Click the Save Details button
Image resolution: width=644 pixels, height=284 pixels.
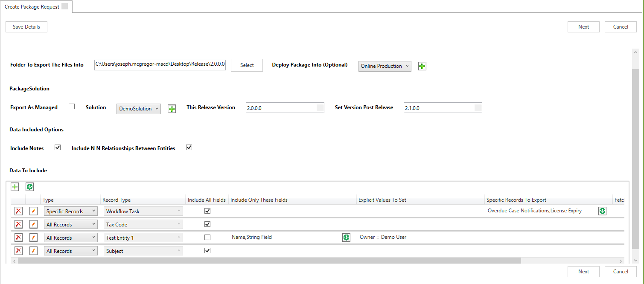[x=26, y=27]
